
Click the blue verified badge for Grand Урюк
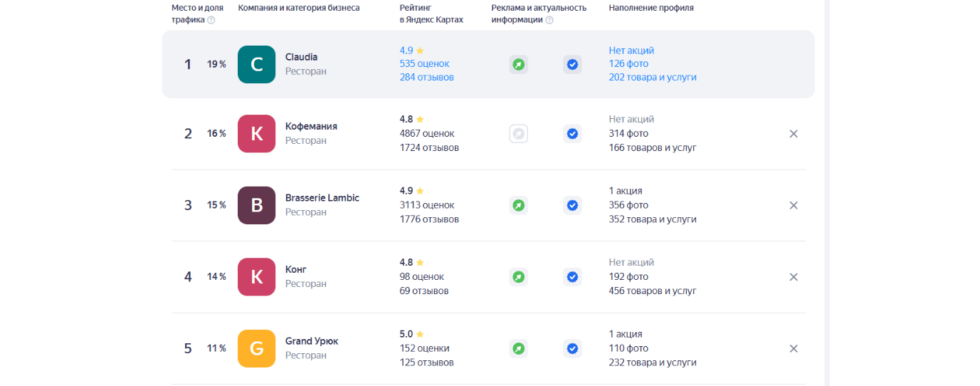pyautogui.click(x=572, y=349)
